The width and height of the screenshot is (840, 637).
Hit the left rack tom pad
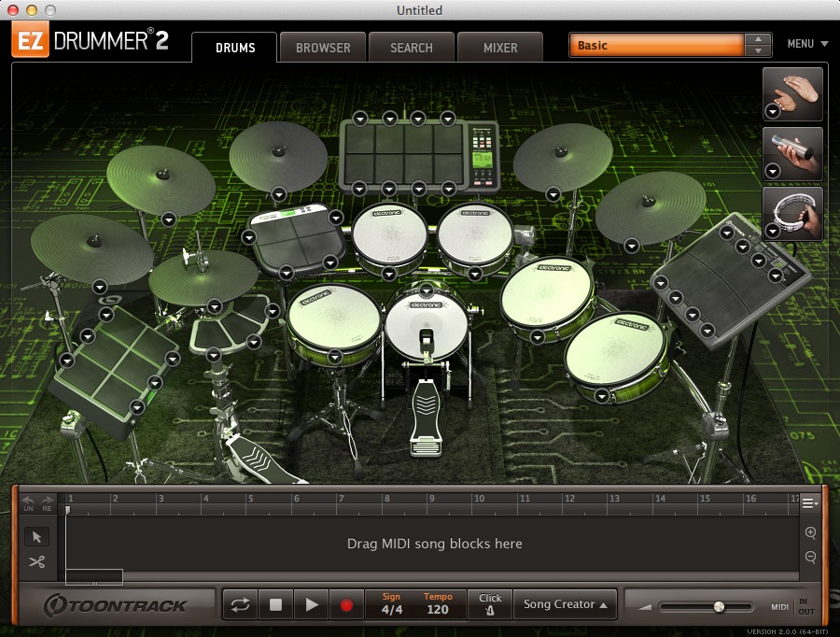coord(389,234)
